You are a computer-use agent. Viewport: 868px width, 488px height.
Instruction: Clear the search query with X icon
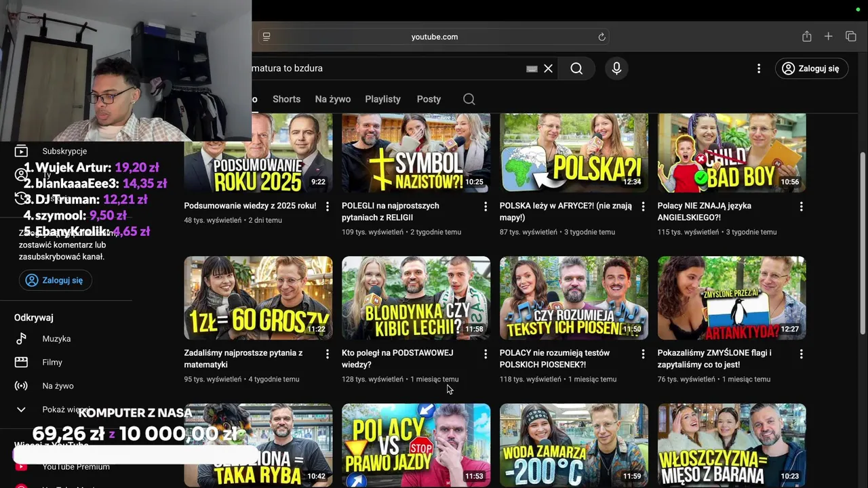pos(548,68)
